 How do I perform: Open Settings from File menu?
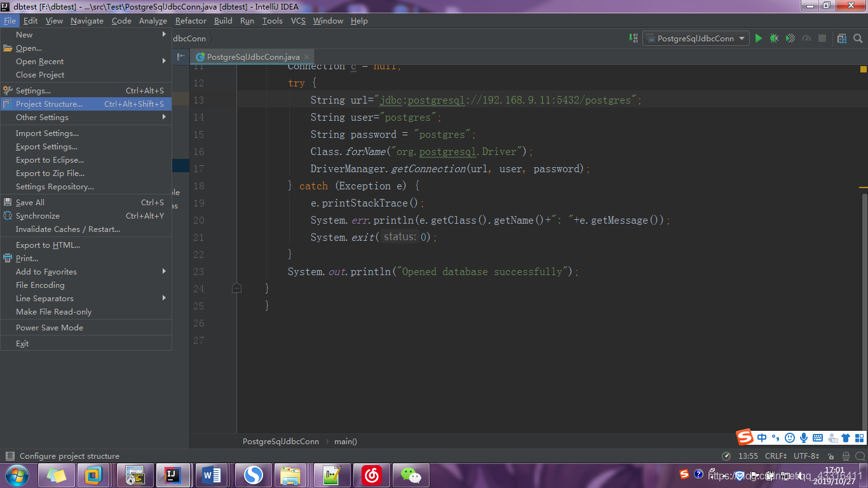coord(86,90)
